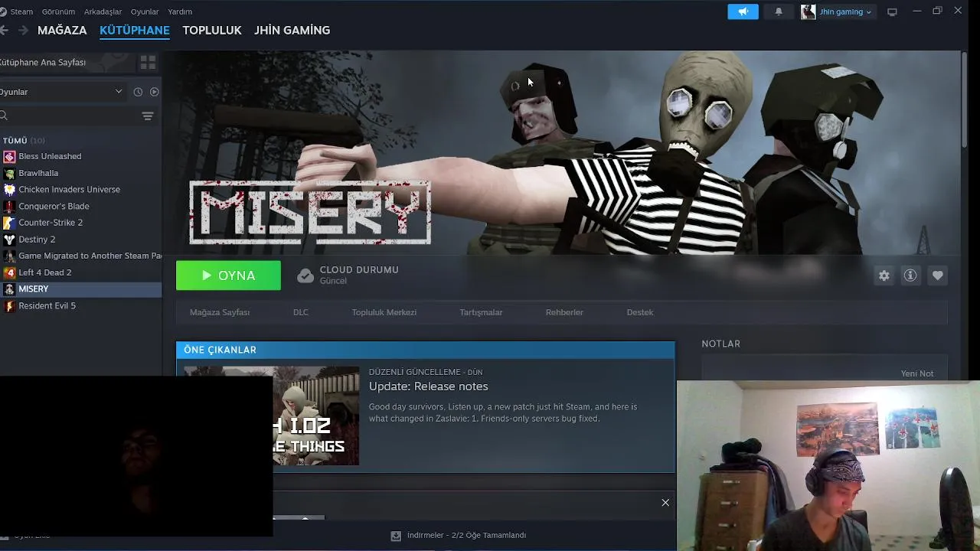This screenshot has width=980, height=551.
Task: Open the Arkadaşlar menu
Action: [x=103, y=11]
